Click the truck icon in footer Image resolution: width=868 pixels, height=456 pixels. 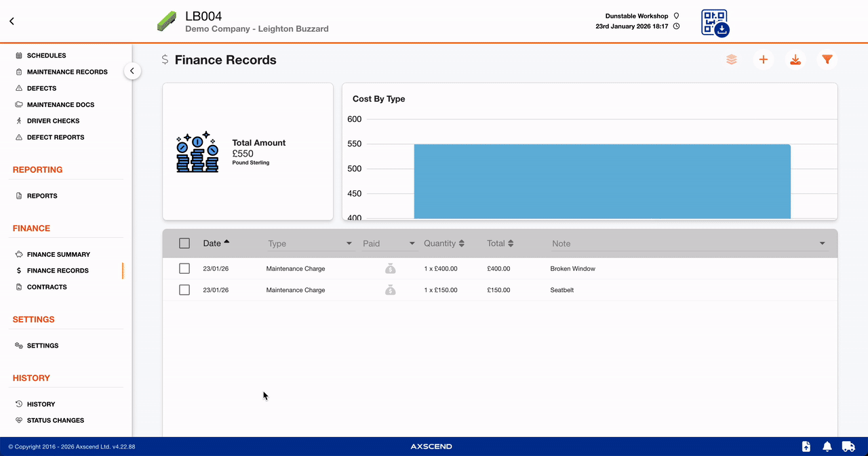tap(848, 447)
